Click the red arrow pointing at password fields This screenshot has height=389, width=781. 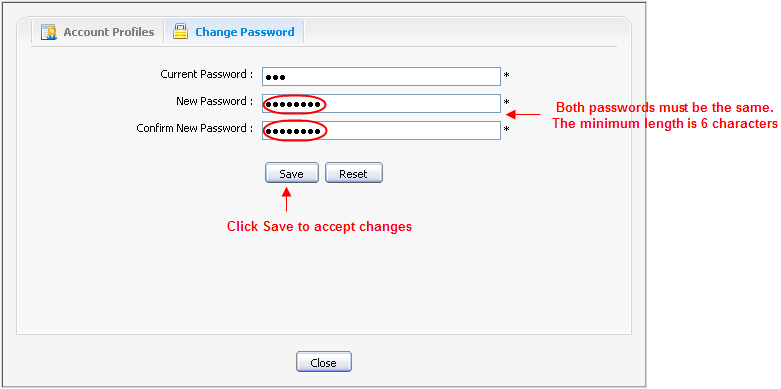pos(523,115)
